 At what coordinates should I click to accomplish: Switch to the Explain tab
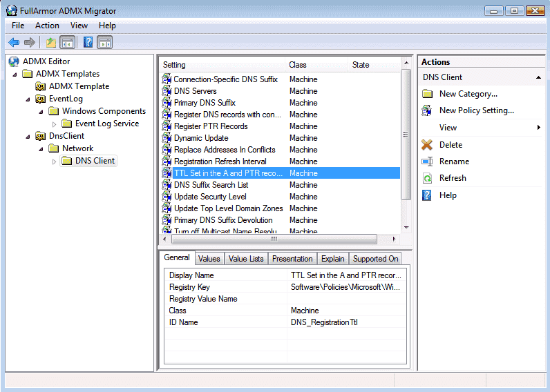pyautogui.click(x=333, y=259)
